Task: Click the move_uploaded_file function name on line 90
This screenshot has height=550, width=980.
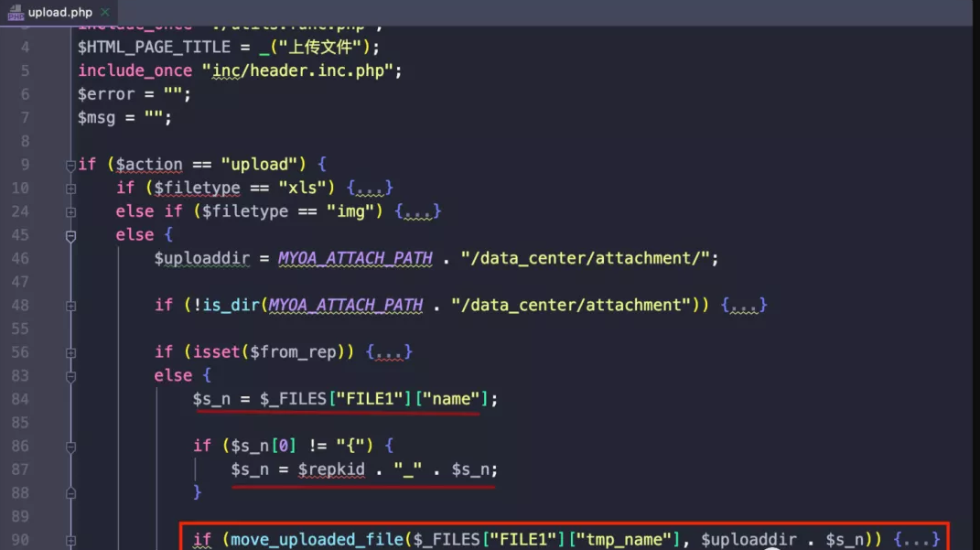Action: click(x=317, y=539)
